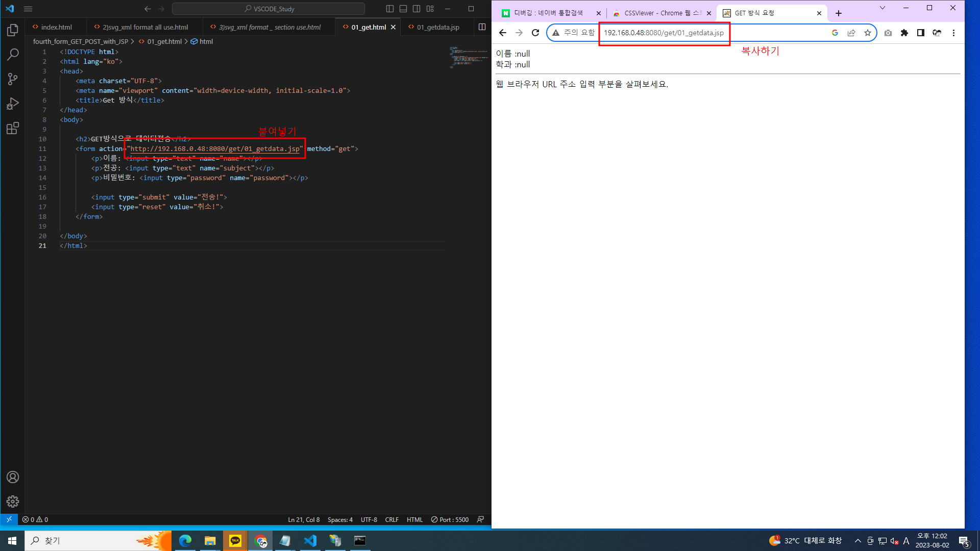Switch to the 01_getdata.jsp editor tab
Image resolution: width=980 pixels, height=551 pixels.
pyautogui.click(x=437, y=27)
